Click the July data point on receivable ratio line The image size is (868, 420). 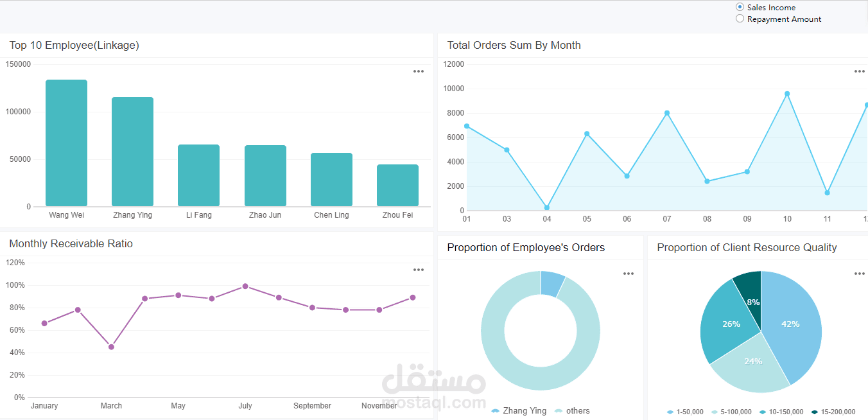245,285
